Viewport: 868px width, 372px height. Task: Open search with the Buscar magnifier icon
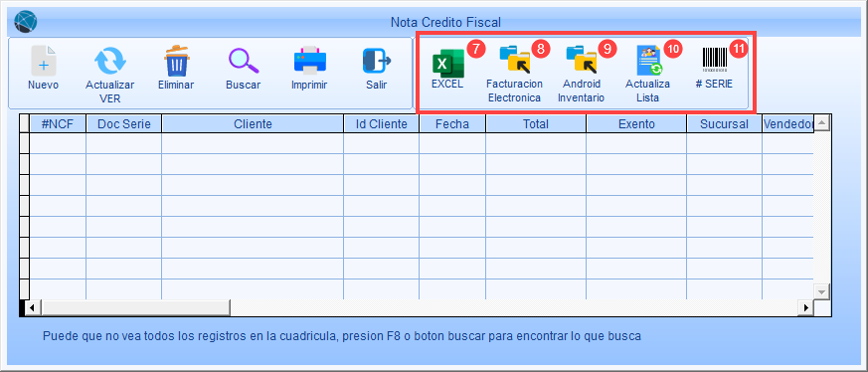[243, 61]
